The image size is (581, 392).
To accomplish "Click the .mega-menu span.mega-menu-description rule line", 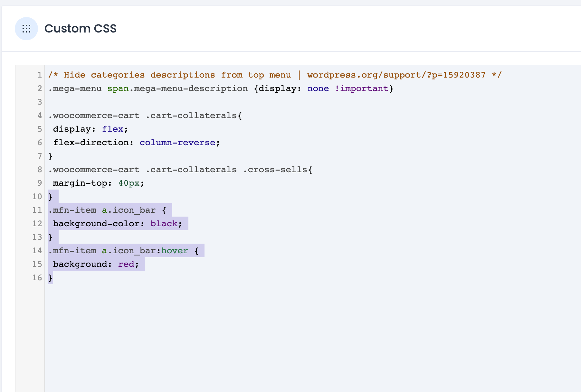I will pos(221,89).
